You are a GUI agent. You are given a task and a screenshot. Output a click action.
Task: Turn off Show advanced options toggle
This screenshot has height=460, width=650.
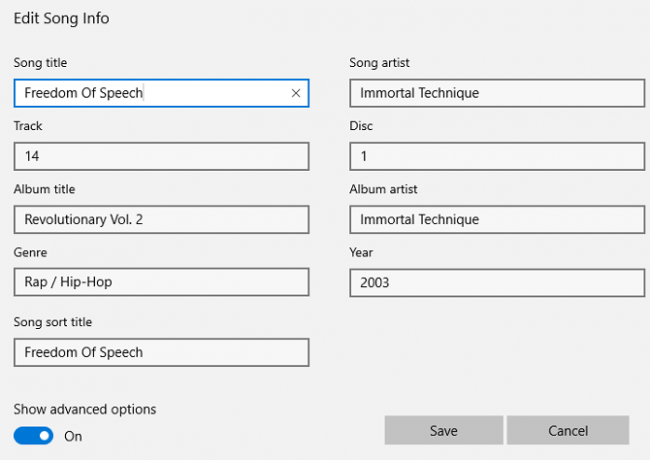[34, 436]
